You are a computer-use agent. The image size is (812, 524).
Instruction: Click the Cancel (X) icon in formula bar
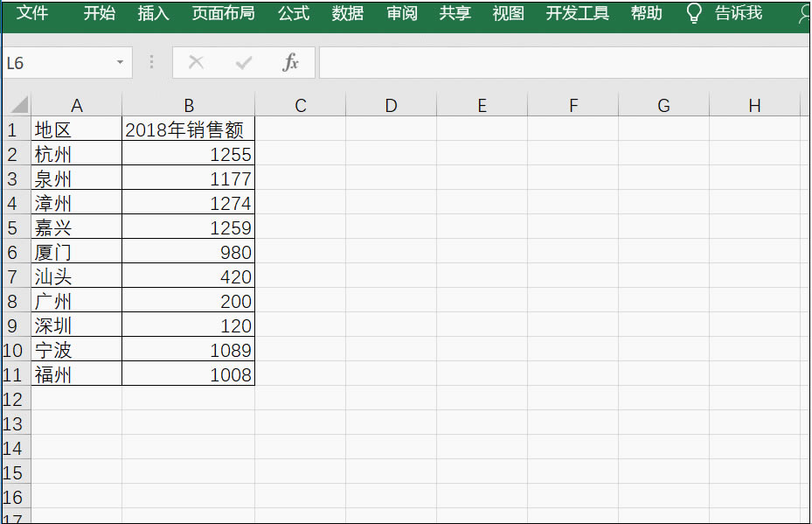[x=196, y=62]
